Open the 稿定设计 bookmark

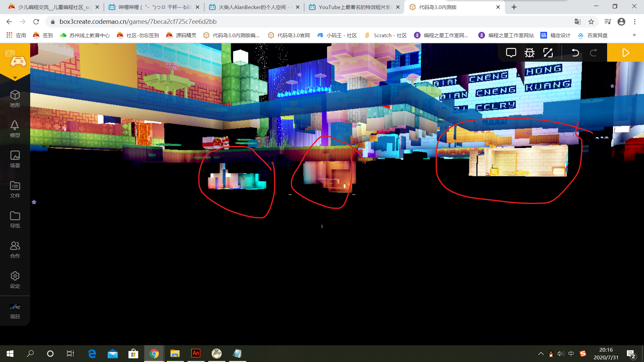point(555,35)
